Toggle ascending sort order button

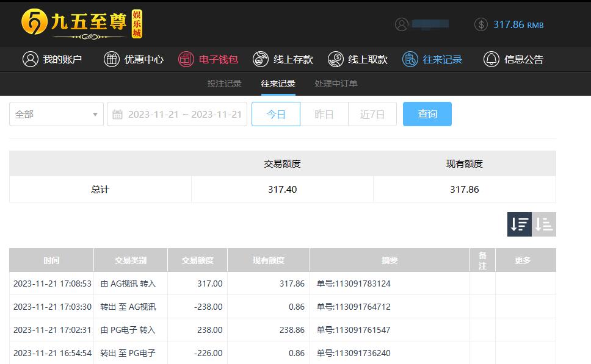[544, 224]
